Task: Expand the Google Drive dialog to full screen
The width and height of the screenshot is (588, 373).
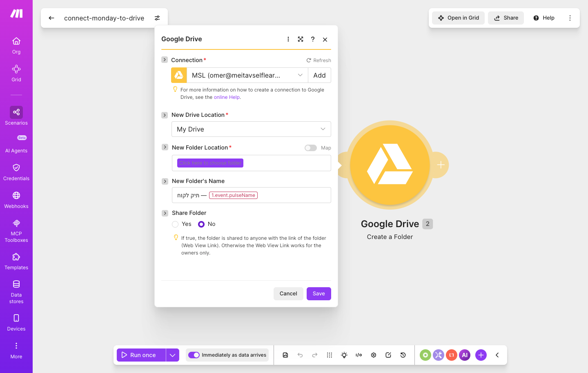Action: pyautogui.click(x=301, y=39)
